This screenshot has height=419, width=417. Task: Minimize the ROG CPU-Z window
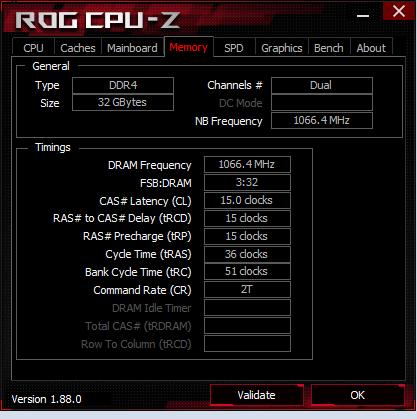363,15
